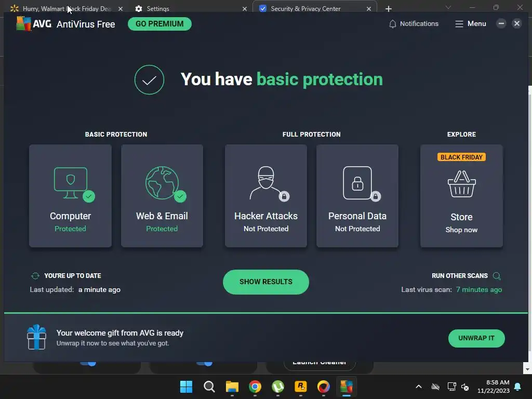The image size is (532, 399).
Task: Click the BLACK FRIDAY badge
Action: 461,157
